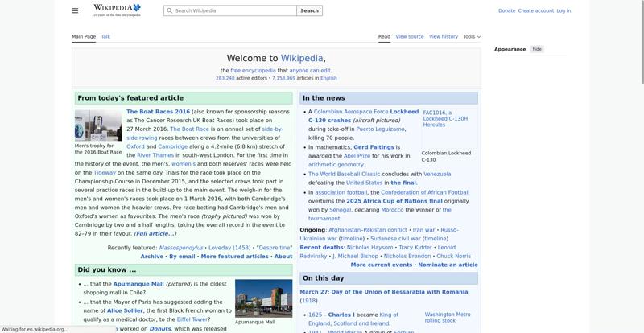644x333 pixels.
Task: Click the Donate link
Action: click(506, 10)
